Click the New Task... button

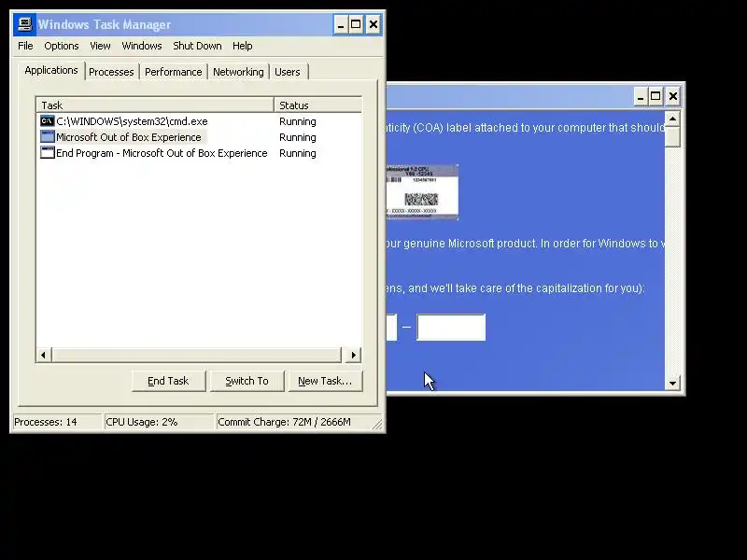(325, 381)
